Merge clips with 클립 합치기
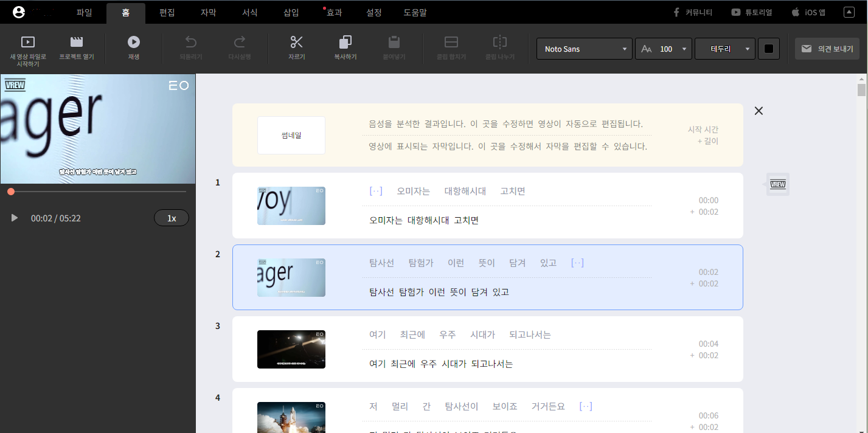Image resolution: width=868 pixels, height=433 pixels. click(x=451, y=49)
